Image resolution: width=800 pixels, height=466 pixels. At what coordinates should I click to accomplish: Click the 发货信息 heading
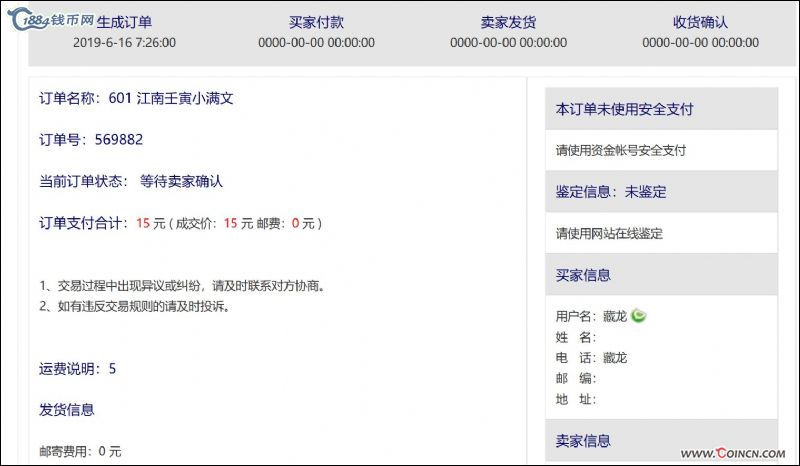pyautogui.click(x=67, y=410)
